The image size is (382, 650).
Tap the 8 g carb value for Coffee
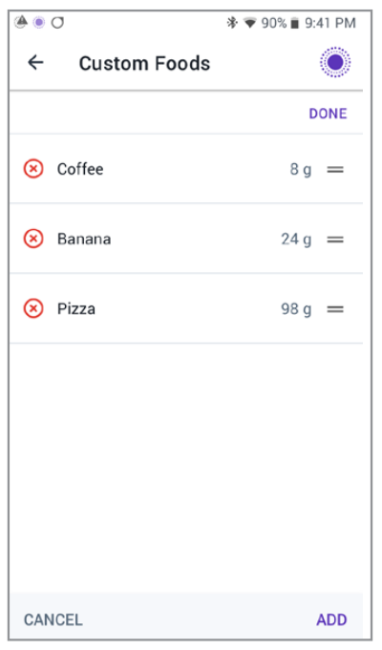(300, 169)
